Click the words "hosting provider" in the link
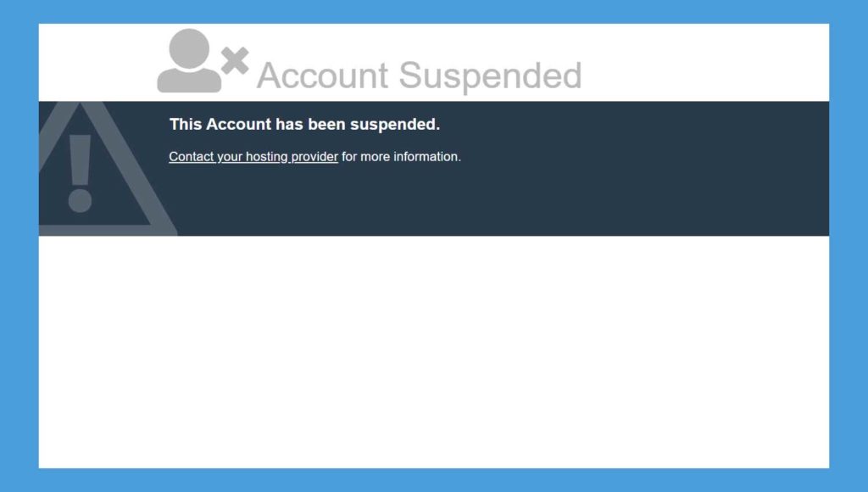 (292, 157)
